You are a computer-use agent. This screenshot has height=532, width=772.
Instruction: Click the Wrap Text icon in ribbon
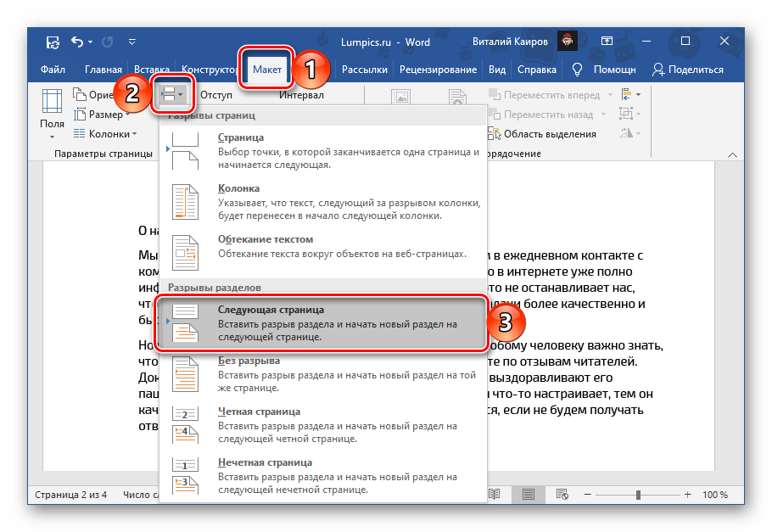pyautogui.click(x=457, y=97)
